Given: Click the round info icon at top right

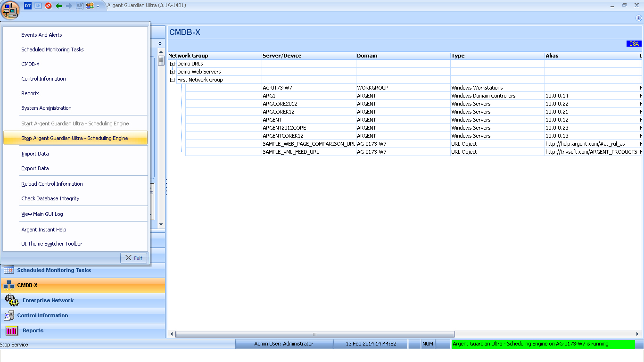Looking at the screenshot, I should point(639,17).
